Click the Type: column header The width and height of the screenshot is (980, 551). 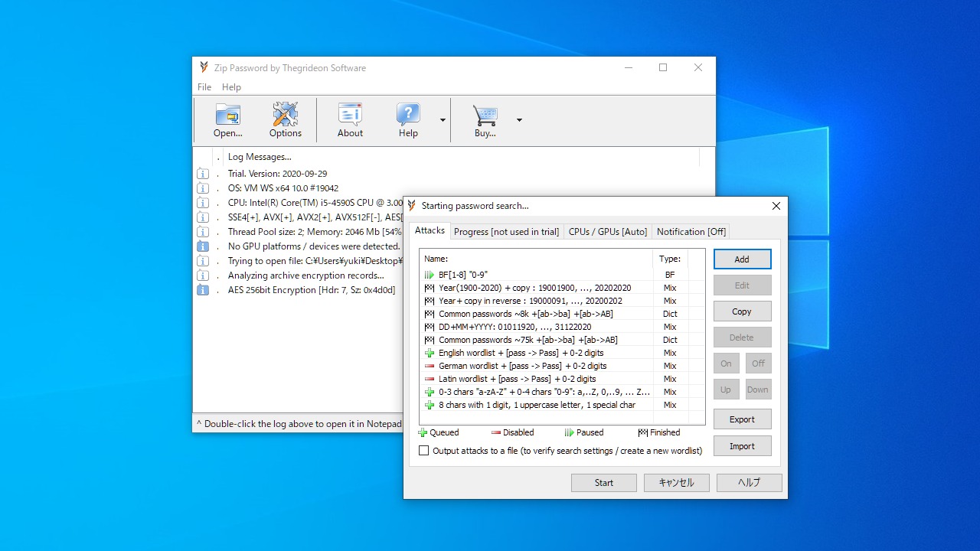coord(670,259)
